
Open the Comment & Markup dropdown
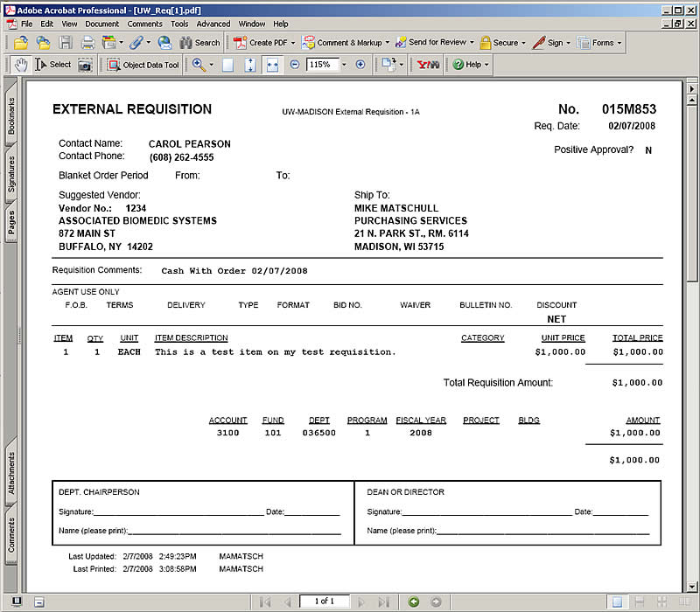[x=346, y=43]
